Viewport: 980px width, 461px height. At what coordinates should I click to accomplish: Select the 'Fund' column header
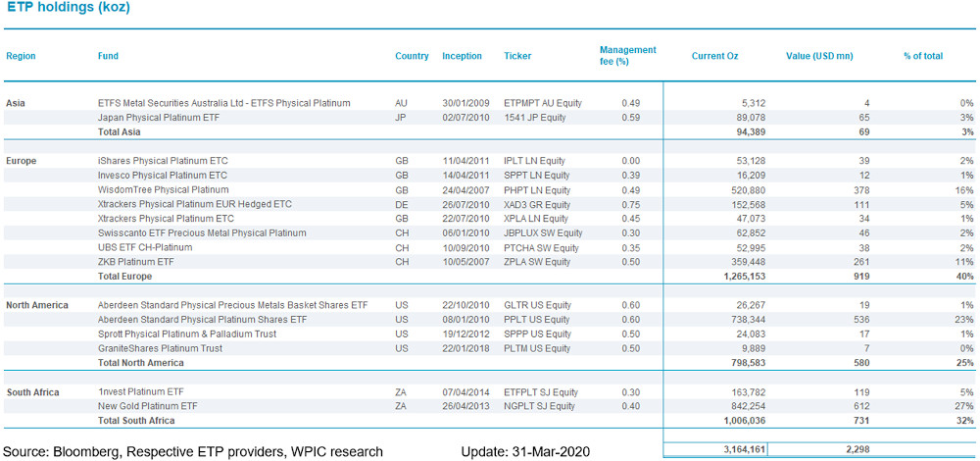108,56
